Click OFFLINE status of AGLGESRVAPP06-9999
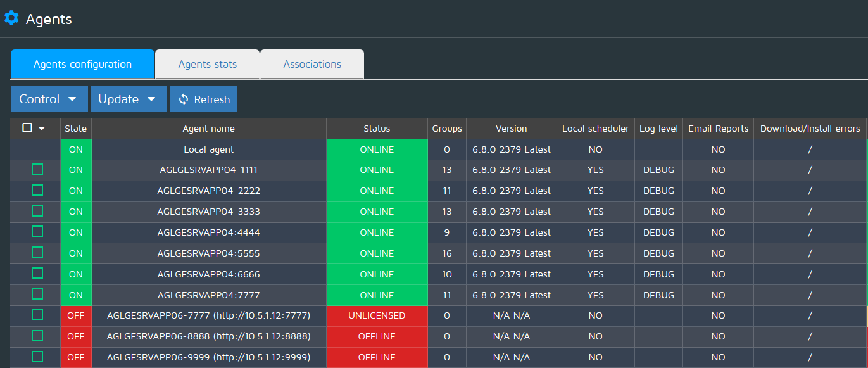This screenshot has height=368, width=868. click(377, 357)
